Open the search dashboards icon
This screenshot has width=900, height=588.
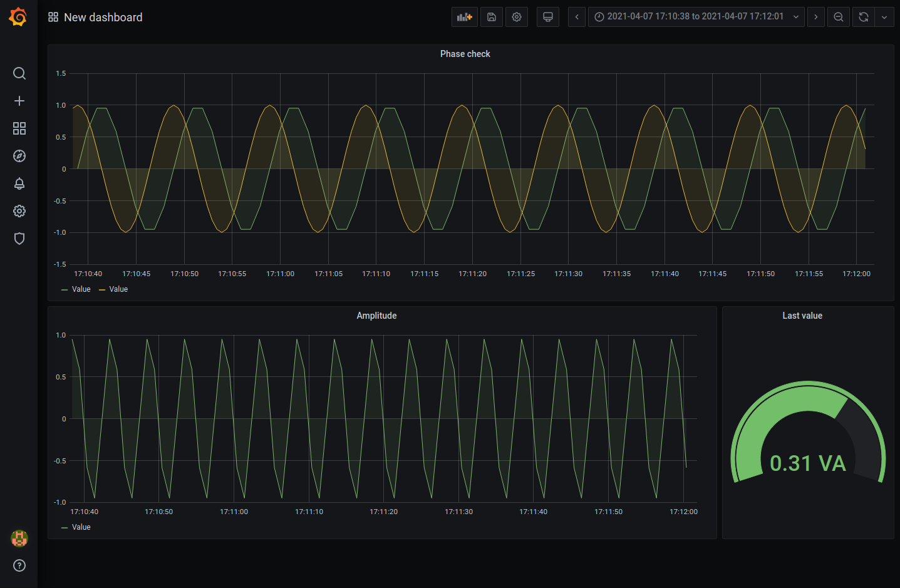click(19, 73)
